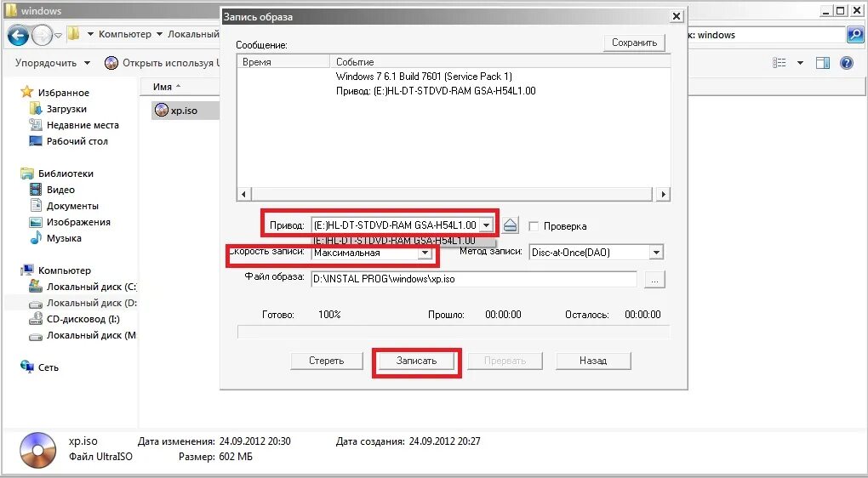Click the Записать button
Screen dimensions: 868x478
pos(416,361)
